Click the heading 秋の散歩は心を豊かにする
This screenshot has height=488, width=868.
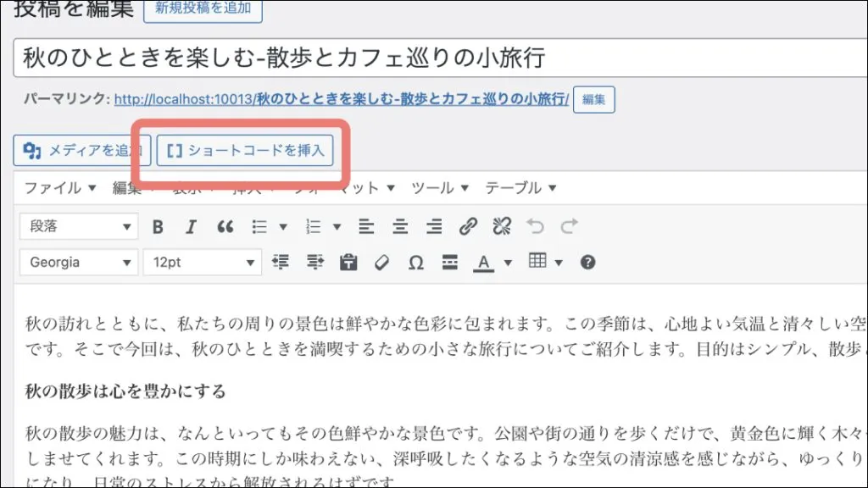[x=125, y=391]
